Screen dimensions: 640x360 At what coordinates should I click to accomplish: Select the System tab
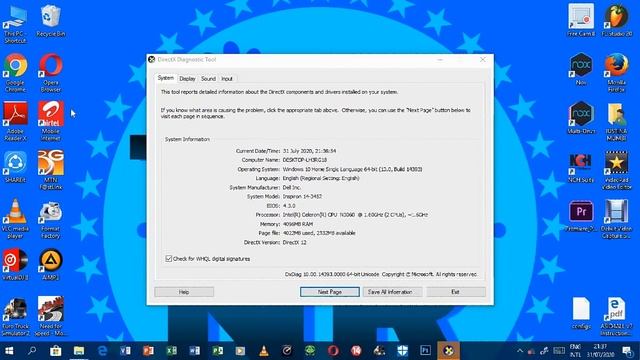click(x=166, y=78)
